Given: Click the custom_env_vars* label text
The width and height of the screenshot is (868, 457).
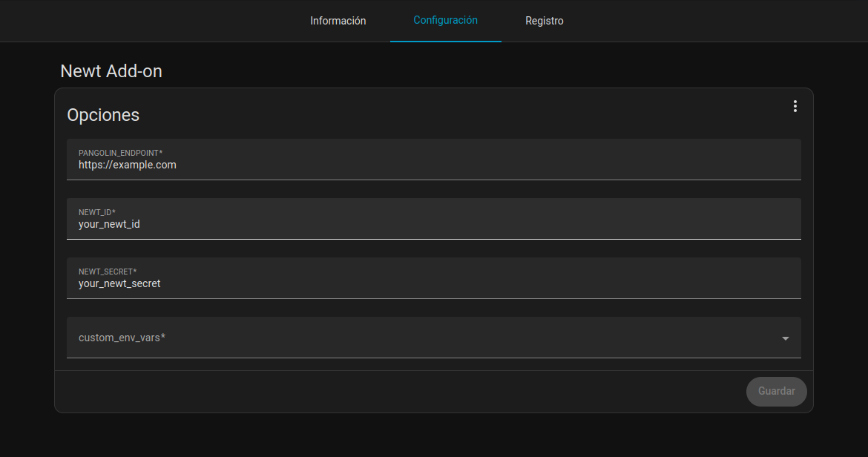Looking at the screenshot, I should (x=122, y=338).
